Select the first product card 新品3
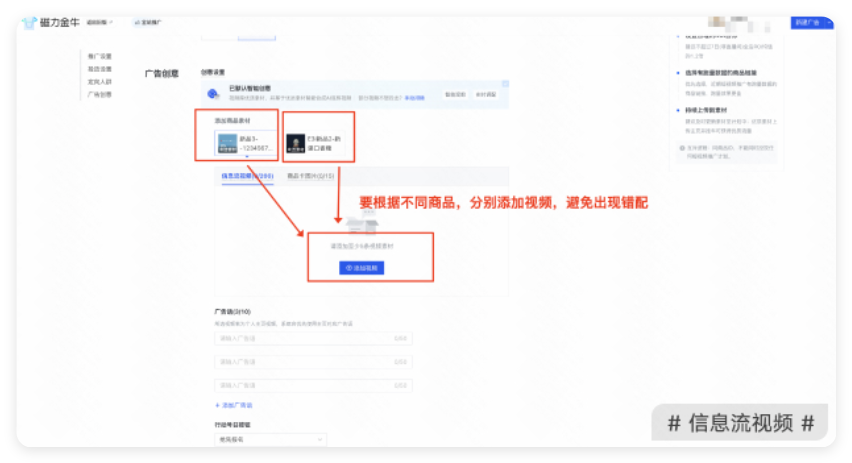 click(x=246, y=143)
